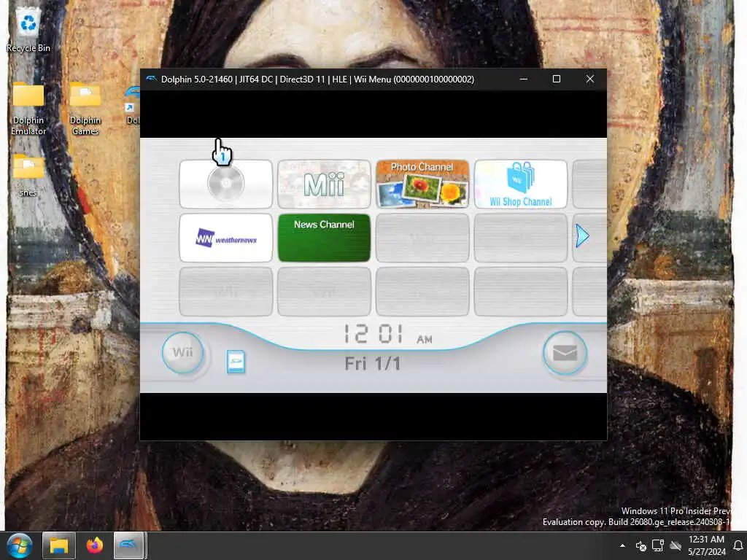Show hidden system tray icons

coord(622,545)
